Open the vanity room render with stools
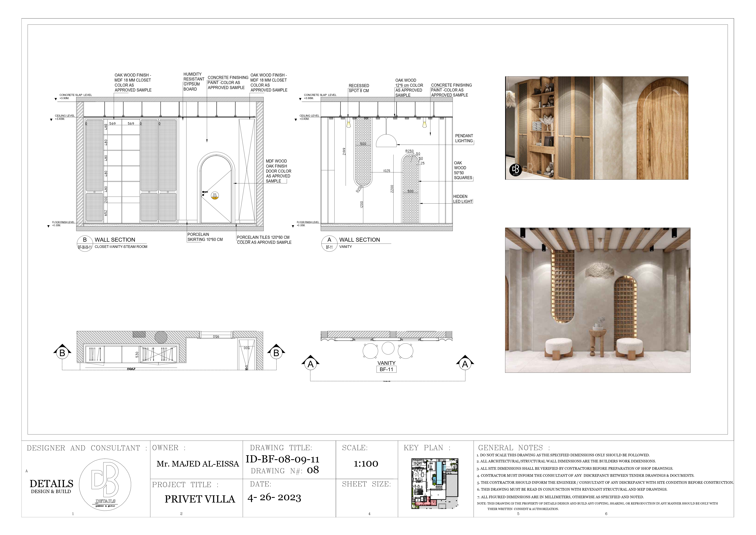756x535 pixels. pos(598,300)
